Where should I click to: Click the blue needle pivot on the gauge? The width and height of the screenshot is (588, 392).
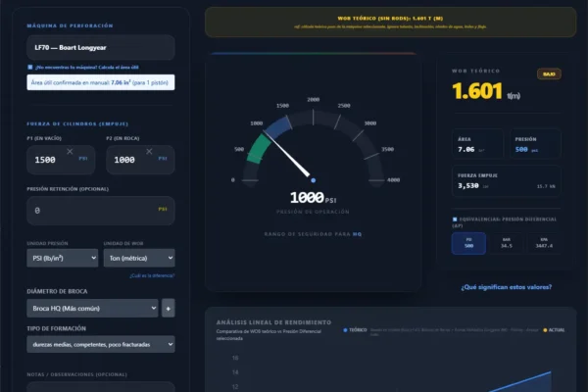pos(314,180)
